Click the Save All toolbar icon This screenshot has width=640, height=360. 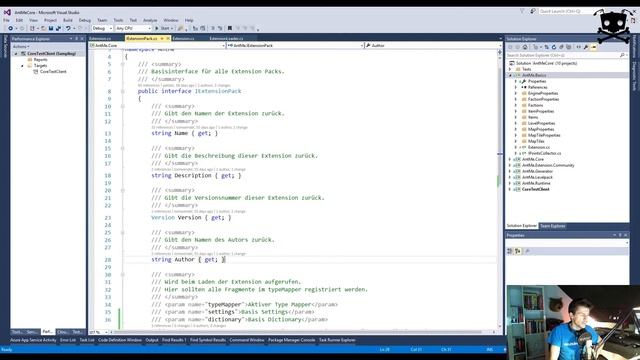tap(58, 28)
